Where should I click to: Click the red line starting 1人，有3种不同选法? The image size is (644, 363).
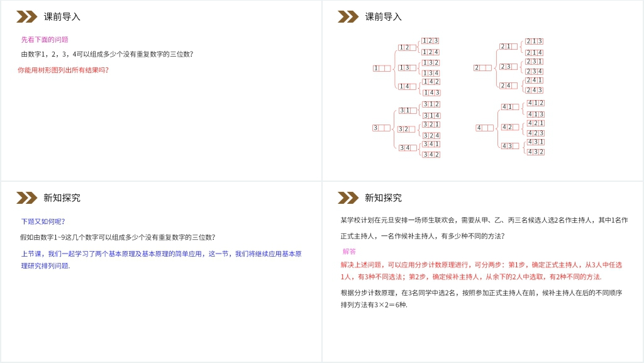pyautogui.click(x=471, y=277)
